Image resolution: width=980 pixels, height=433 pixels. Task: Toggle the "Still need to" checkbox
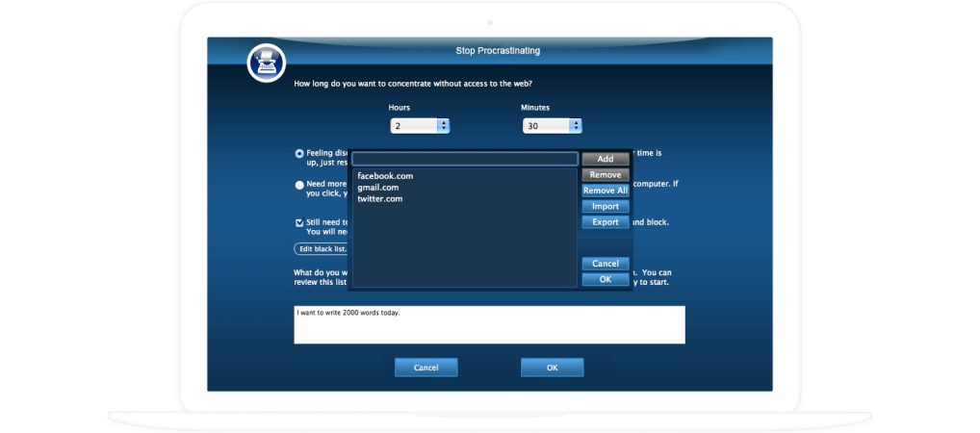click(x=299, y=222)
